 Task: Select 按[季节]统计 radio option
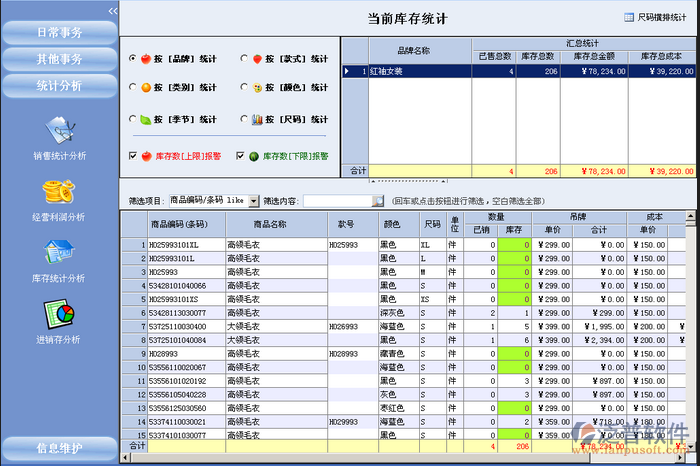pyautogui.click(x=133, y=120)
